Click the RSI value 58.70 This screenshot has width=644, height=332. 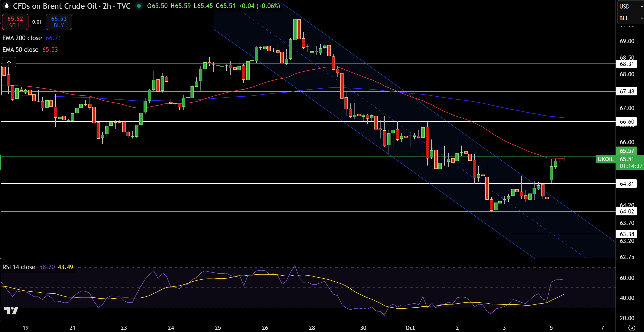[47, 267]
